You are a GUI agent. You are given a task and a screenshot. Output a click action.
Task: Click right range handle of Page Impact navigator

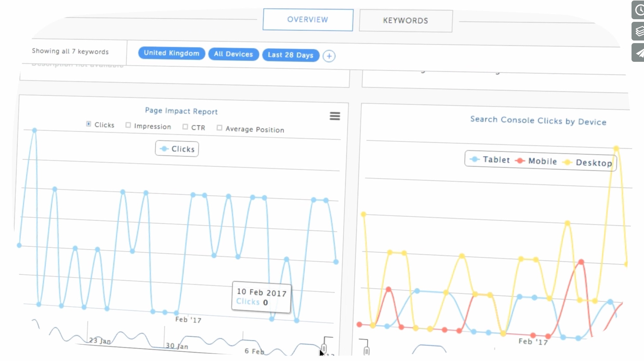[324, 348]
